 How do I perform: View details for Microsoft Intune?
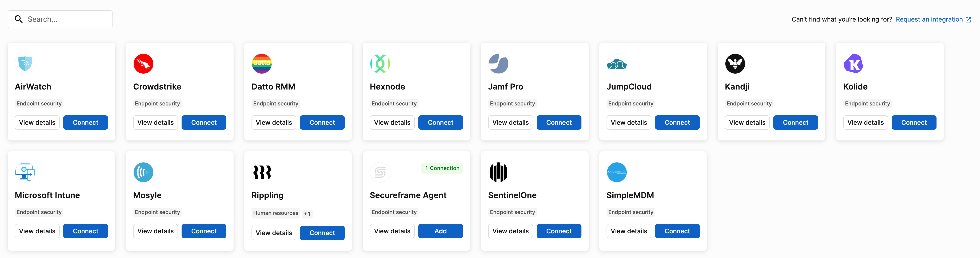click(x=37, y=231)
